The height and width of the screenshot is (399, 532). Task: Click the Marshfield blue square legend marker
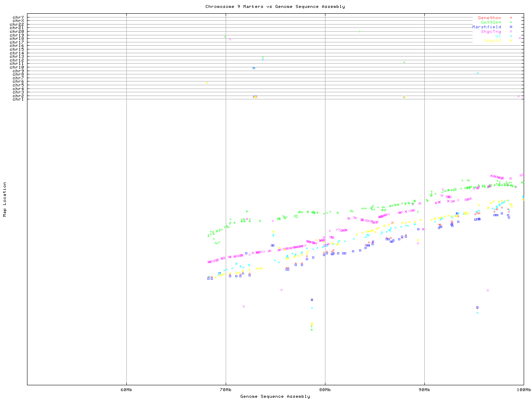click(511, 27)
